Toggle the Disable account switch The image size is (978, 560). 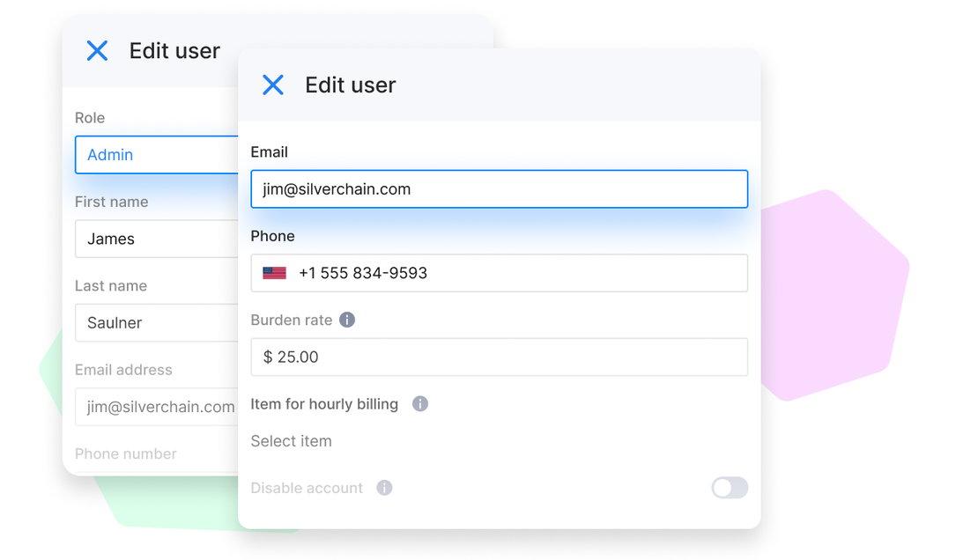730,488
